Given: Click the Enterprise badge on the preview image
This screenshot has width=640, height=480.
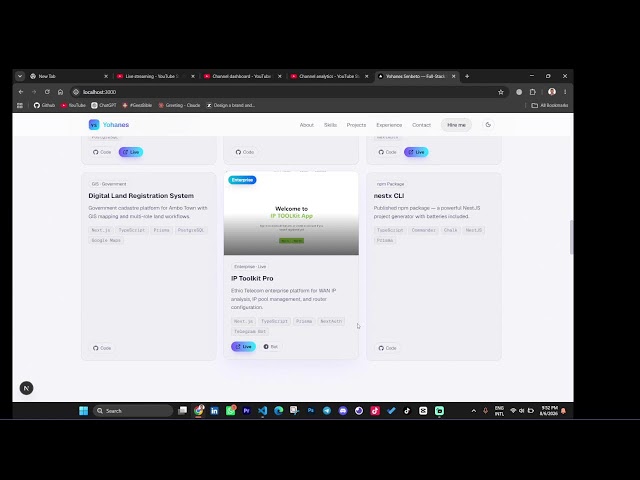Looking at the screenshot, I should [x=242, y=180].
